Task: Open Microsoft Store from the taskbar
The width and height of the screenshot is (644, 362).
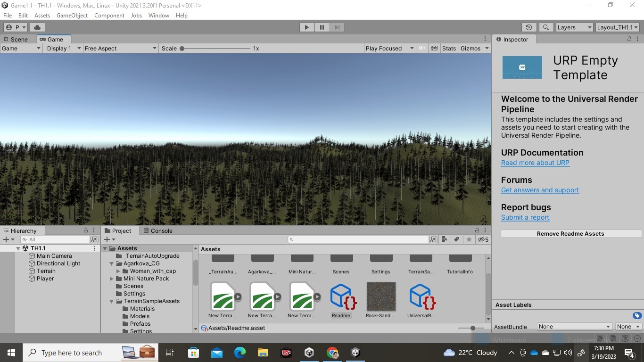Action: tap(194, 353)
